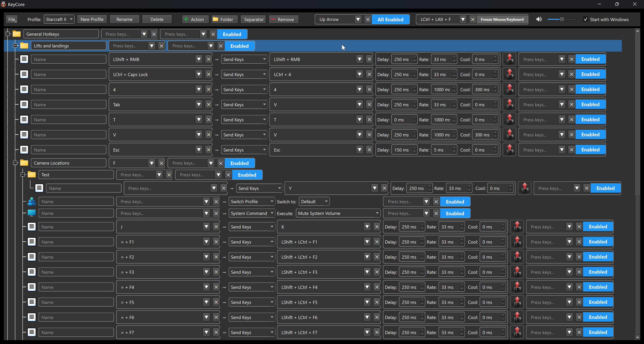The height and width of the screenshot is (344, 644).
Task: Click the KeyCore logo in the title bar
Action: [x=3, y=4]
